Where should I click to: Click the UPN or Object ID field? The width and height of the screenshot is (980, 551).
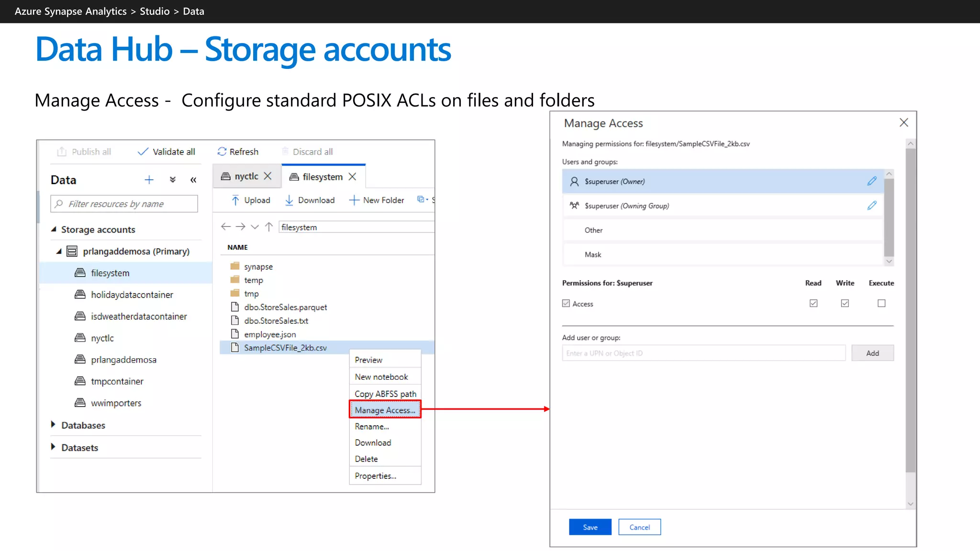coord(704,353)
